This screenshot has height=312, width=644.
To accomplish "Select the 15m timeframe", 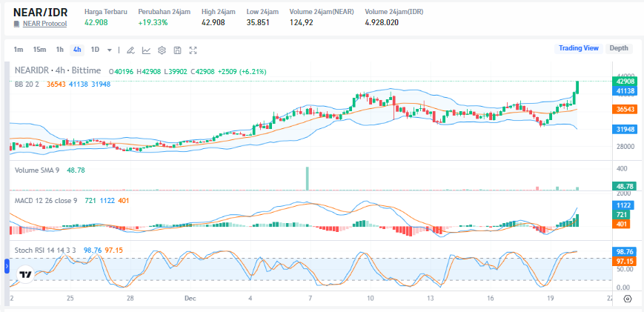I will 39,50.
